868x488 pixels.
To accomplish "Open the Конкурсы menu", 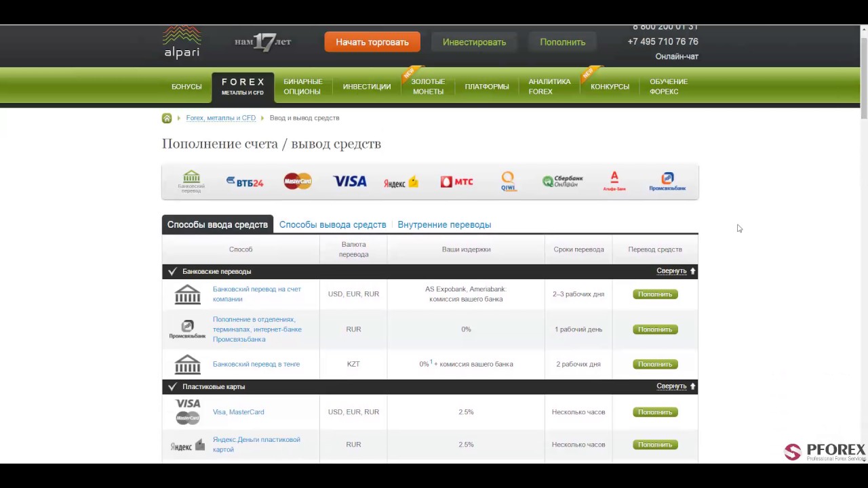I will pyautogui.click(x=610, y=87).
